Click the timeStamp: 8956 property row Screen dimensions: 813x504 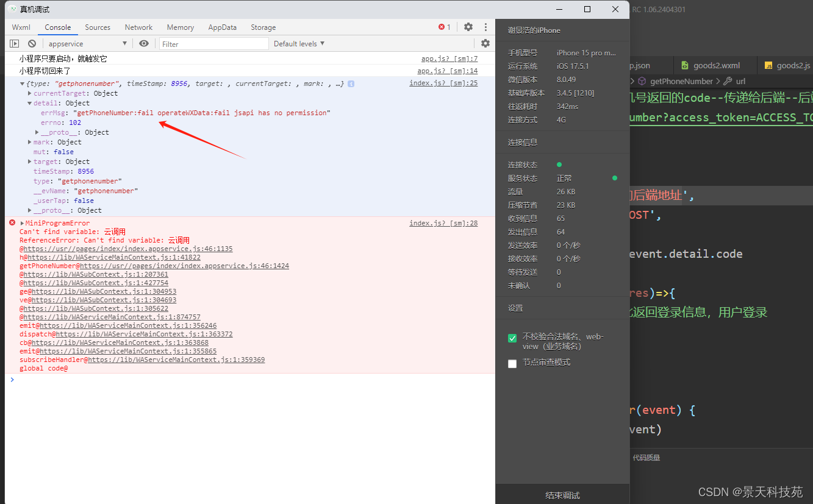63,171
